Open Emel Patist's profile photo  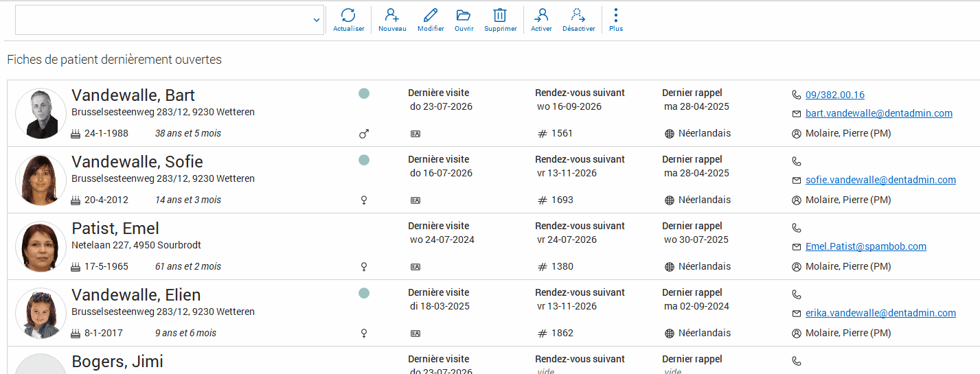tap(41, 246)
